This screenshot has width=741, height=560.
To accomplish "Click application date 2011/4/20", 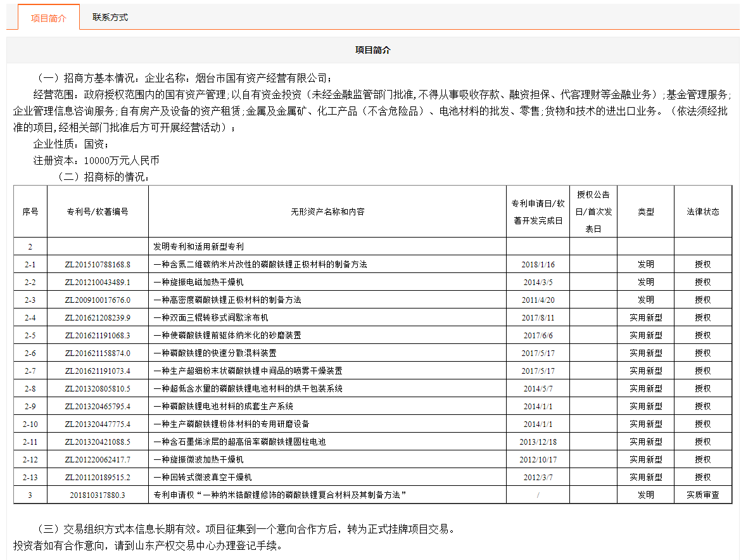I will click(x=538, y=300).
